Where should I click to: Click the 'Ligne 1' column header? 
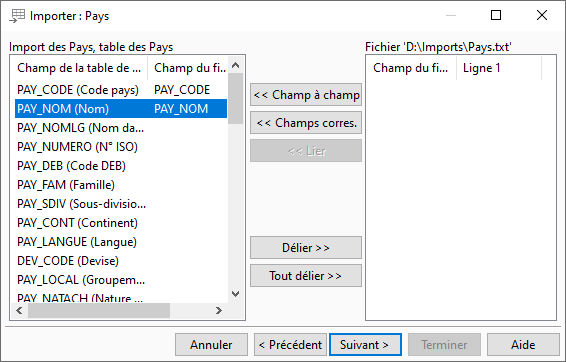[499, 68]
